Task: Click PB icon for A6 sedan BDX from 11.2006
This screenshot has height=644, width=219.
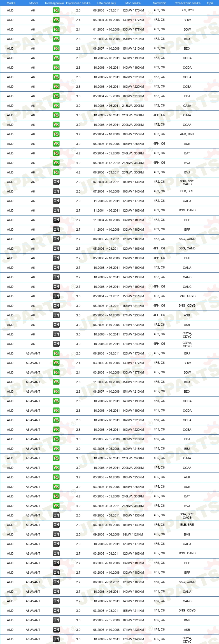Action: [56, 39]
